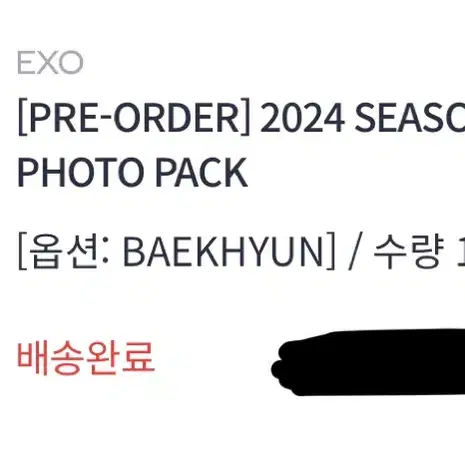This screenshot has width=465, height=465.
Task: Click the opening bracket before 옵션
Action: [x=22, y=251]
